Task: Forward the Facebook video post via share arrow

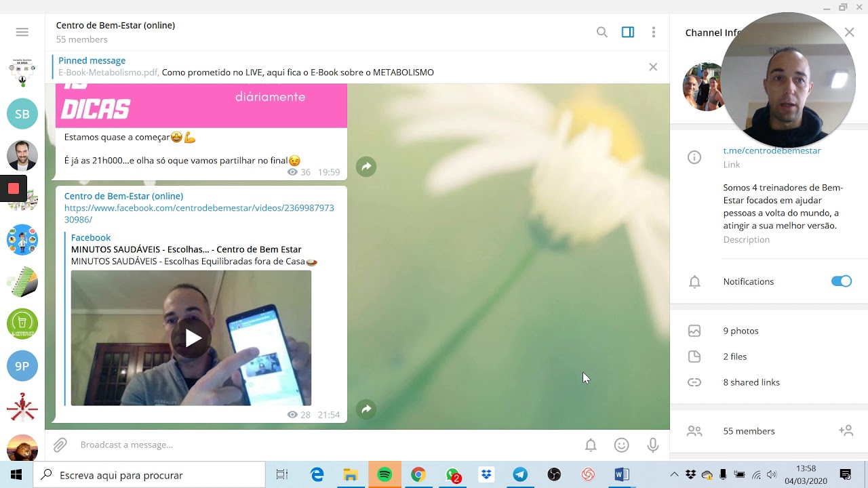Action: 366,409
